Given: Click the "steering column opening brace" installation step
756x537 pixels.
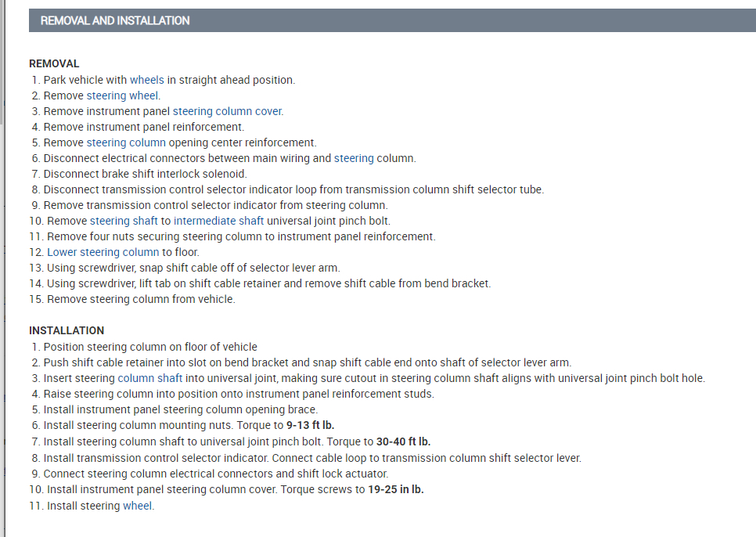Looking at the screenshot, I should pos(181,409).
